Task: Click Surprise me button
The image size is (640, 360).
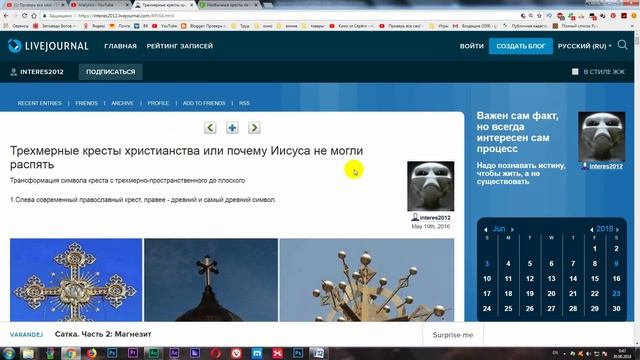Action: click(453, 335)
